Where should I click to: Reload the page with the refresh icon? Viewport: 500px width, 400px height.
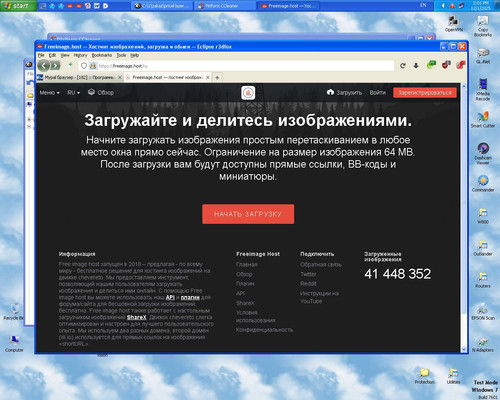[x=403, y=66]
